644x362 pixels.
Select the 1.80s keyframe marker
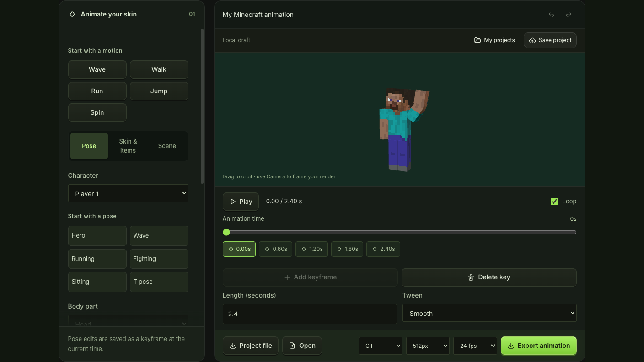tap(347, 249)
